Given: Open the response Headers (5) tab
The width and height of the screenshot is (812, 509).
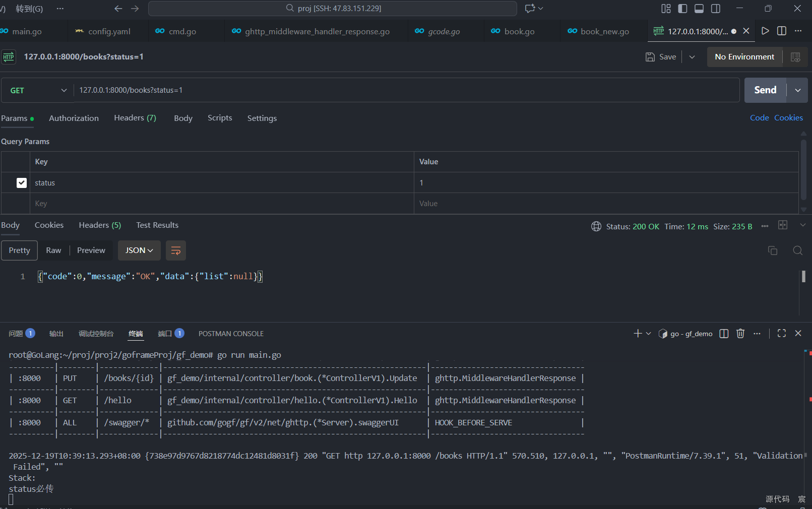Looking at the screenshot, I should [x=100, y=225].
